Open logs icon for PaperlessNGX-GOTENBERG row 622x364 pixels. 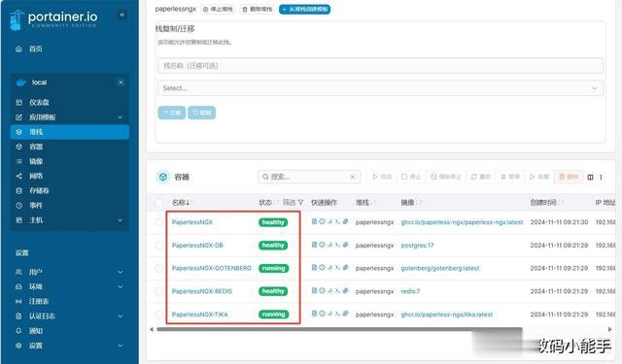pos(314,268)
